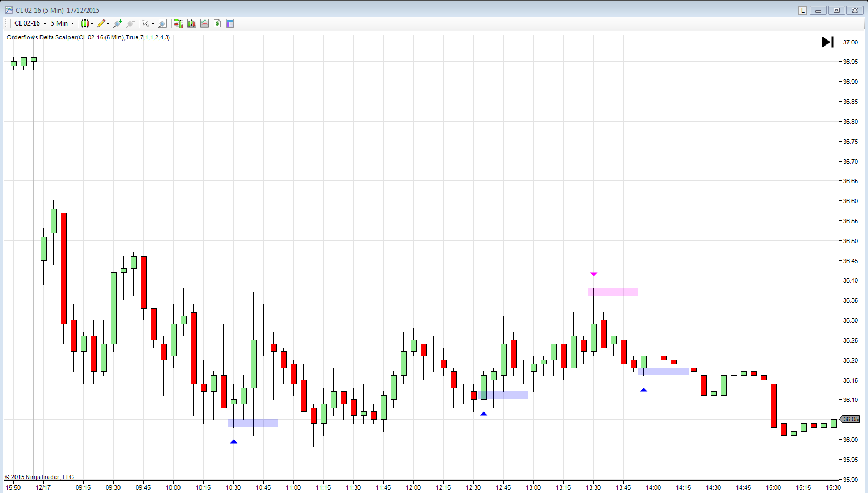868x493 pixels.
Task: Click the 36.00 price axis label
Action: [850, 440]
